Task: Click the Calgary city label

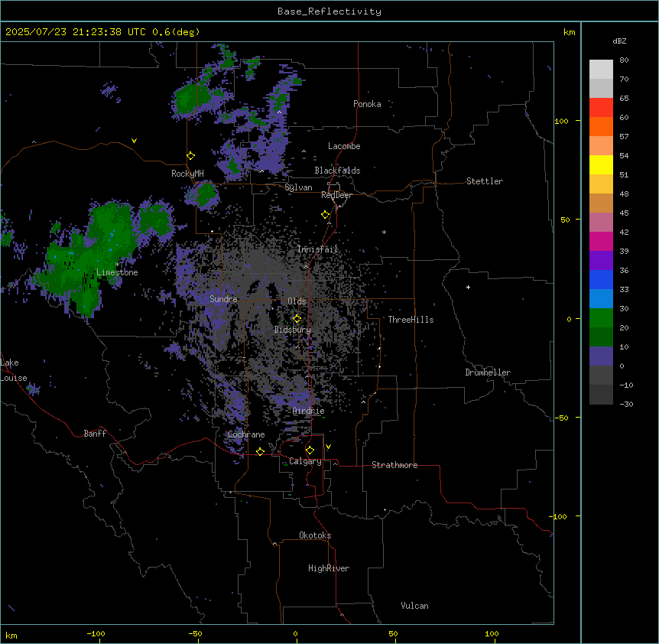Action: [x=305, y=461]
